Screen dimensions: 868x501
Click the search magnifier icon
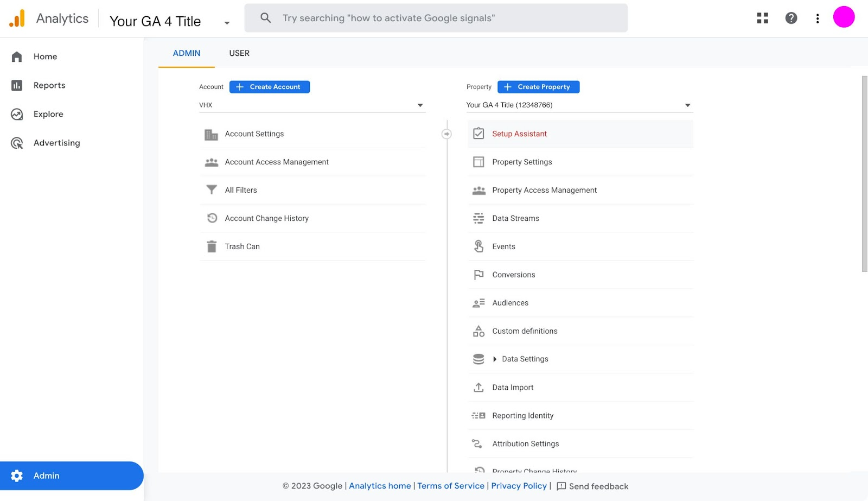pyautogui.click(x=265, y=18)
